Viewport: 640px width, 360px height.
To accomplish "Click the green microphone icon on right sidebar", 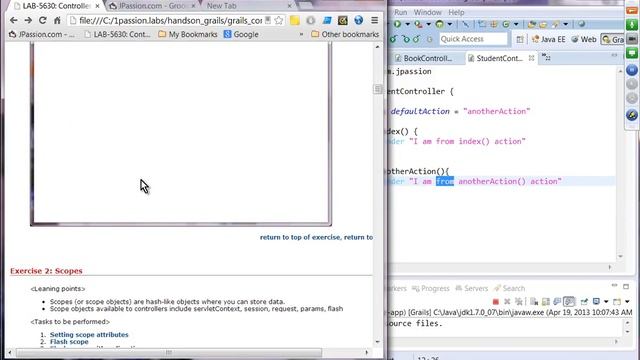I will point(632,25).
